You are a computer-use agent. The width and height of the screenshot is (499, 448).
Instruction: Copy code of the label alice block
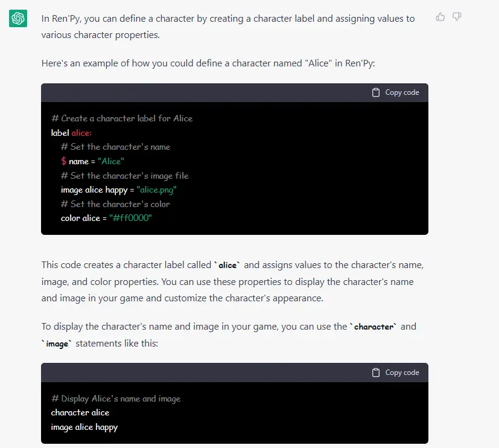396,92
